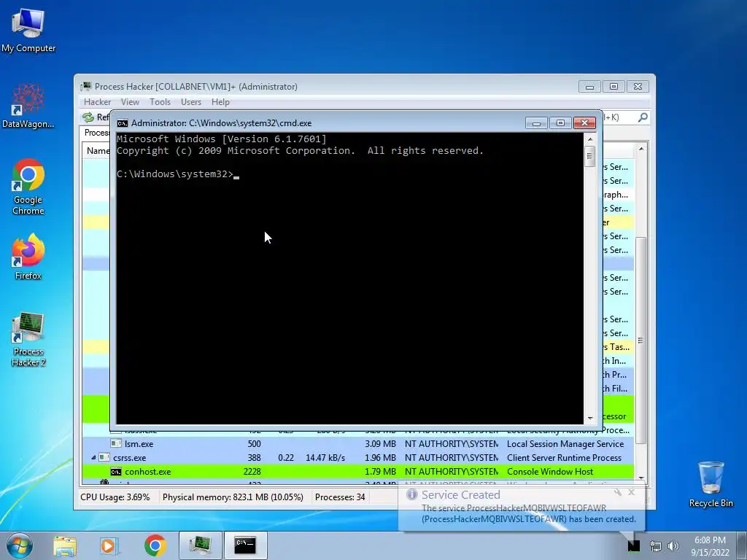This screenshot has width=747, height=560.
Task: Click the Process Hacker list scrollbar thumb
Action: click(x=640, y=340)
